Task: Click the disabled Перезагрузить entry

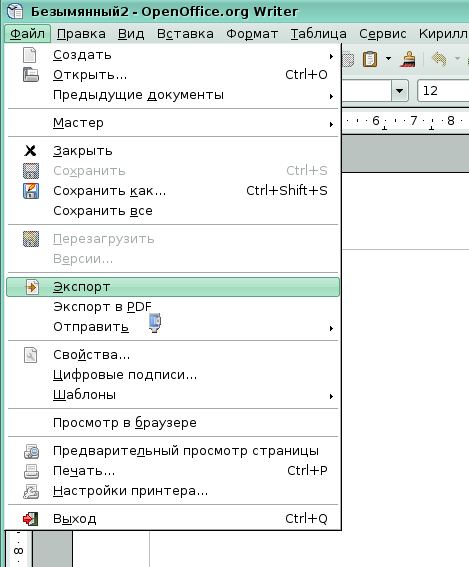Action: 173,239
